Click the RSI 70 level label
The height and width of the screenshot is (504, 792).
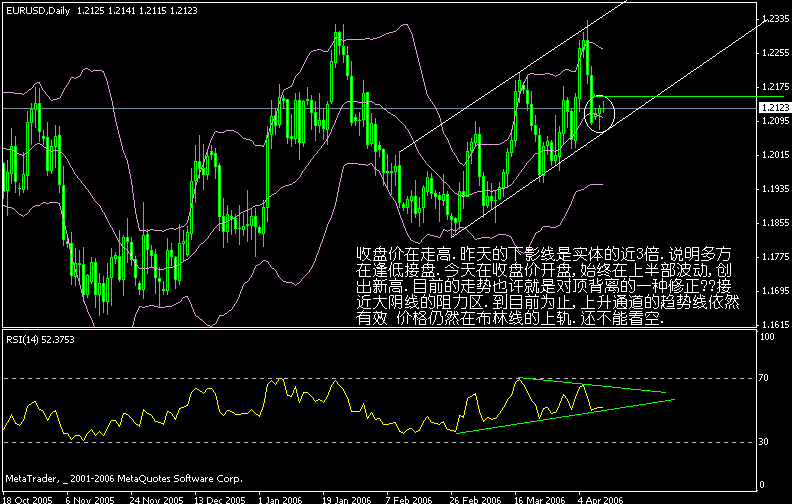764,378
